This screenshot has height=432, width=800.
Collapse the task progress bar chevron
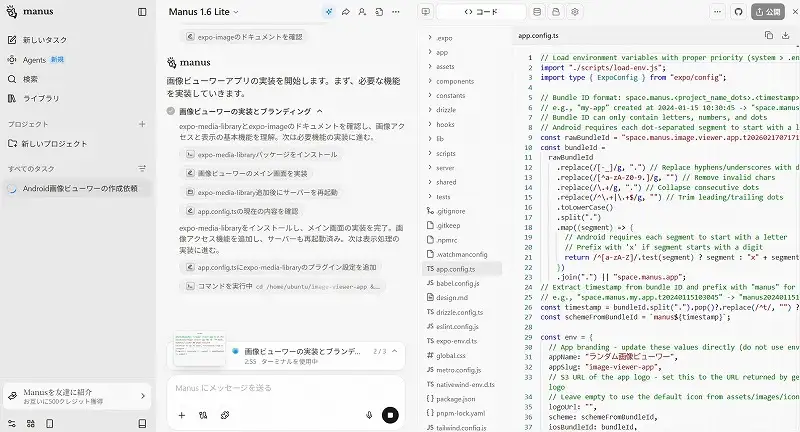[394, 351]
